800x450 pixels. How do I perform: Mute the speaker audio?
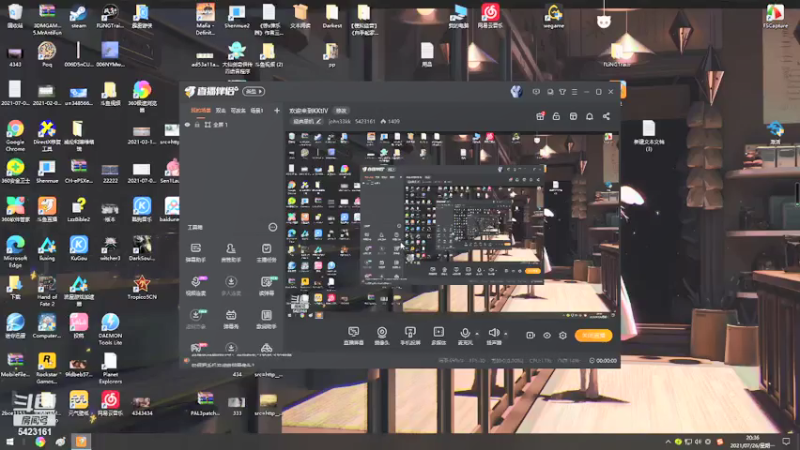click(x=493, y=335)
